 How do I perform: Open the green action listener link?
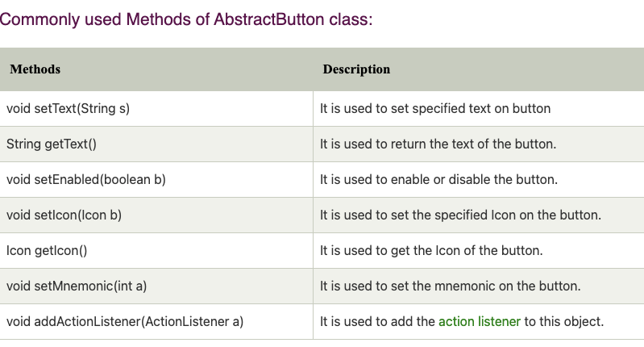click(x=480, y=321)
